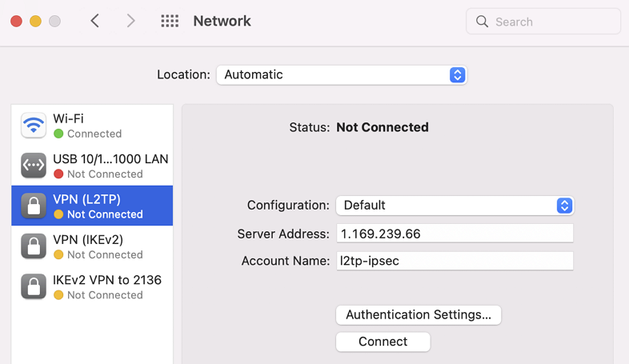629x364 pixels.
Task: Click the VPN (IKEv2) lock icon
Action: [x=34, y=246]
